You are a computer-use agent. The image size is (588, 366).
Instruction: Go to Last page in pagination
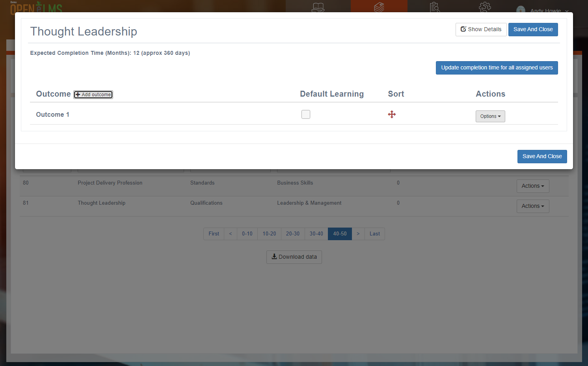point(375,234)
